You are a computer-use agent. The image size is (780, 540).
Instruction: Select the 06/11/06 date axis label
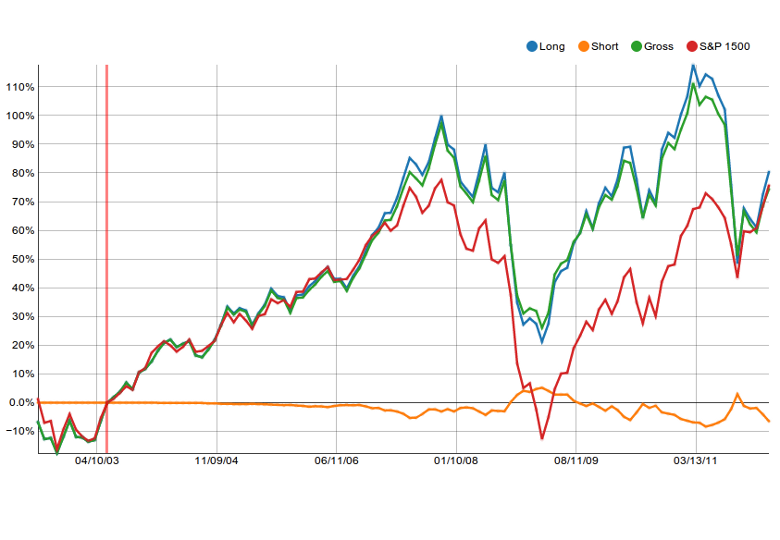pos(336,460)
